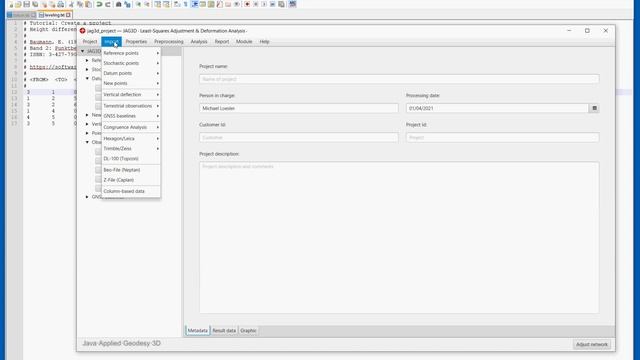The width and height of the screenshot is (640, 360).
Task: Expand the New points tree node arrow
Action: click(87, 115)
